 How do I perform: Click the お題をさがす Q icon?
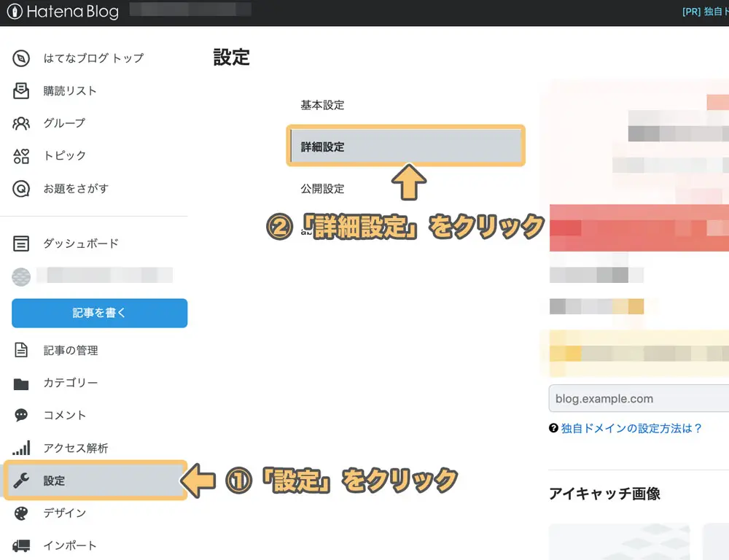[21, 188]
